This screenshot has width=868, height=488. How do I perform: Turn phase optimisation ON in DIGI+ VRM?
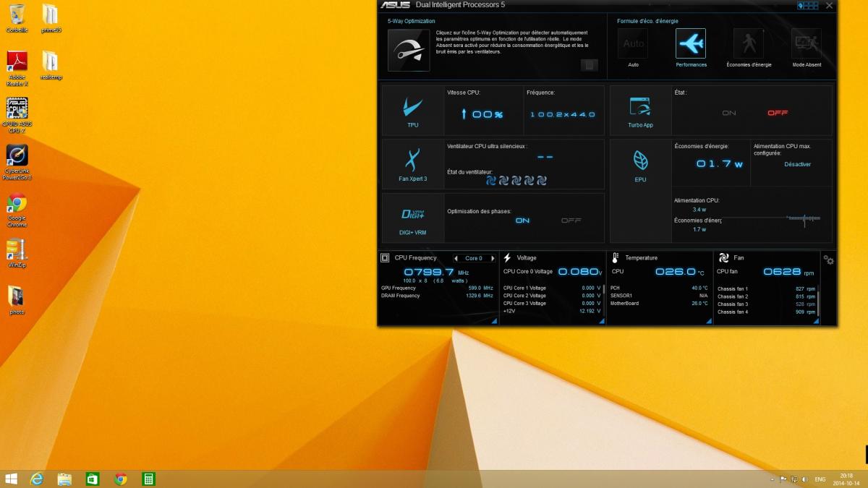pyautogui.click(x=522, y=221)
